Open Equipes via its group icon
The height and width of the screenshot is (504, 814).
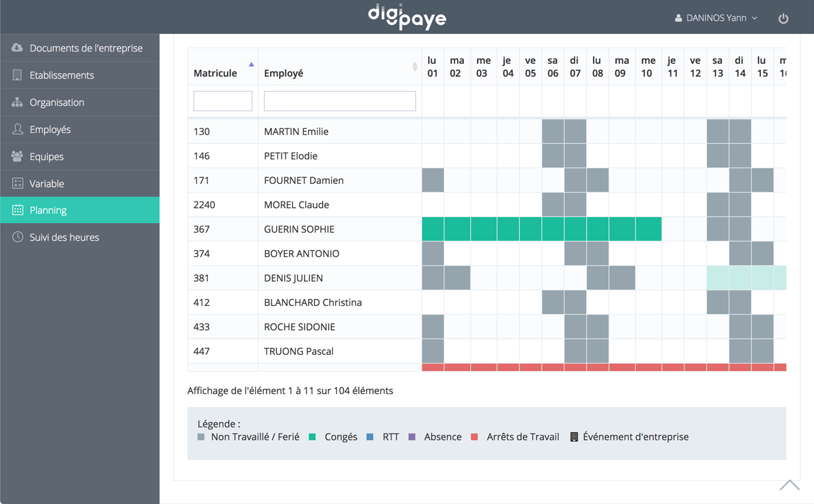point(18,157)
